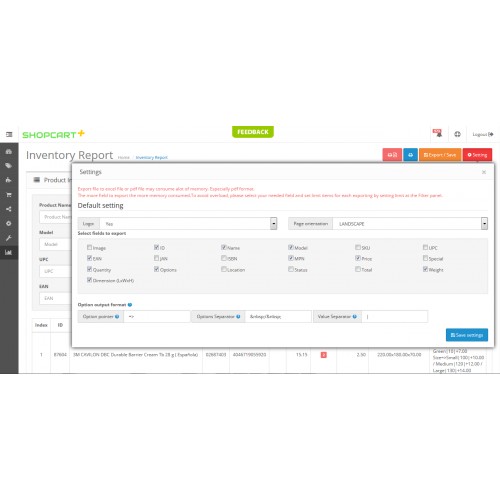Click Inventory Report breadcrumb link
This screenshot has height=500, width=500.
pyautogui.click(x=151, y=157)
